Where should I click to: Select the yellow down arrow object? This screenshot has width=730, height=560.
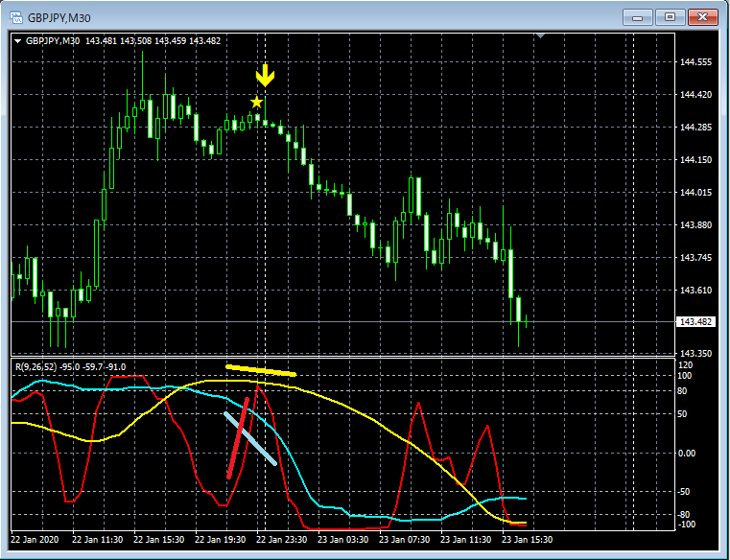pos(265,76)
